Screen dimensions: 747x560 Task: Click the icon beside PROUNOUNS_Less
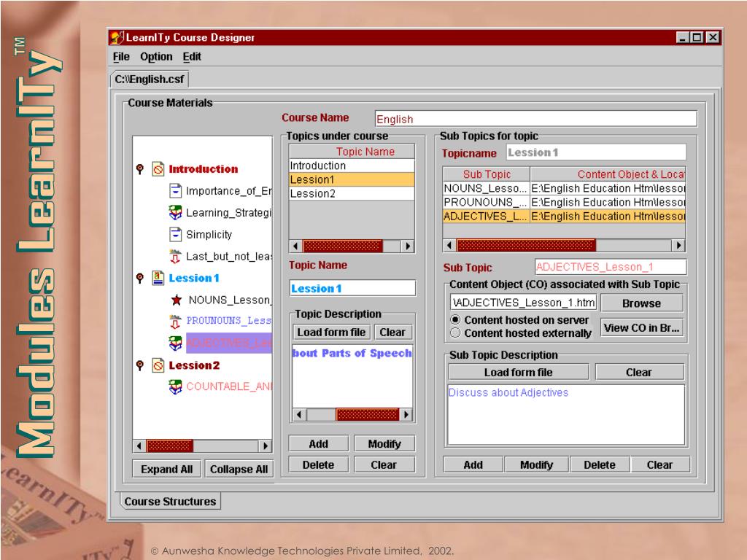pyautogui.click(x=175, y=322)
